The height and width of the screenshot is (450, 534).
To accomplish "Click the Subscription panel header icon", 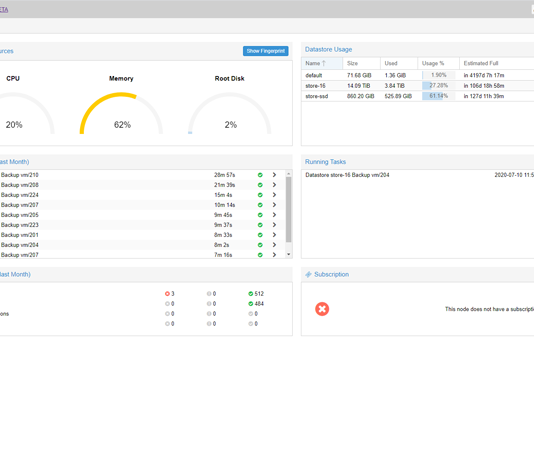I will (x=308, y=274).
